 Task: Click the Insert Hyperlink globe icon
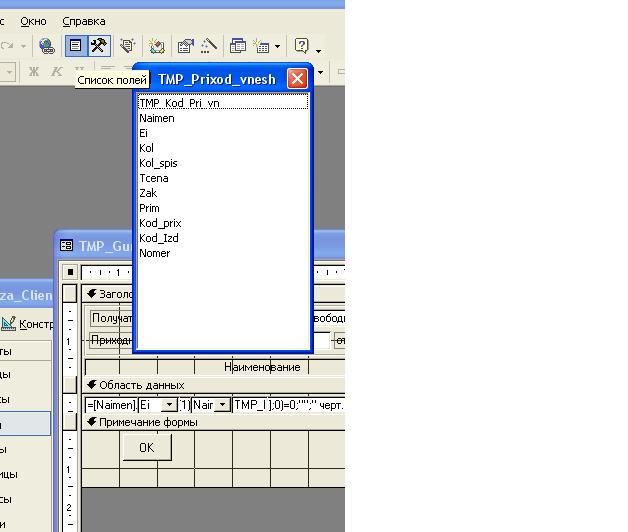coord(47,46)
